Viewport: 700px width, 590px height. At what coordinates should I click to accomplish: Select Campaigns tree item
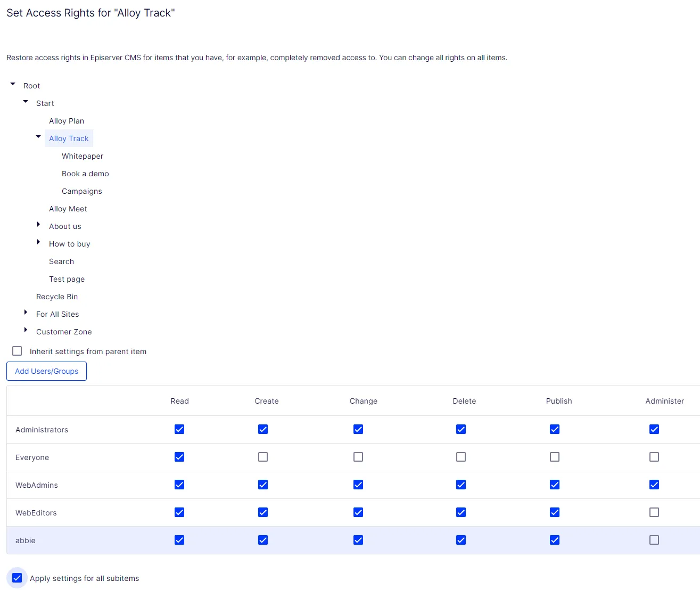click(x=82, y=191)
